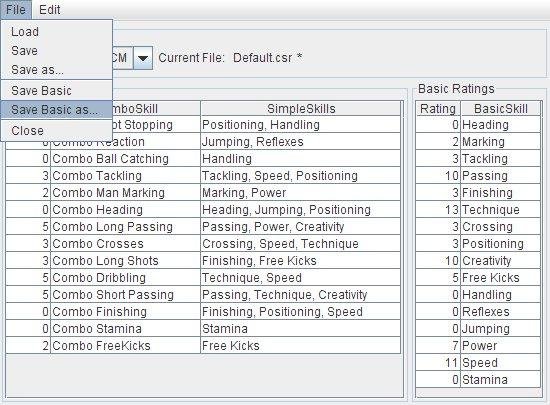The image size is (550, 405).
Task: Click the BasicSkill column header
Action: [501, 109]
